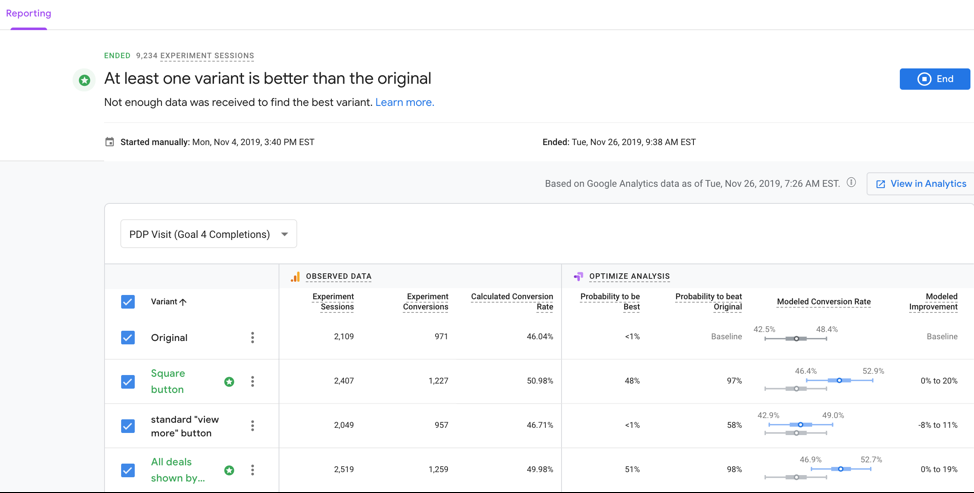The width and height of the screenshot is (974, 493).
Task: Uncheck the Original variant checkbox
Action: 128,338
